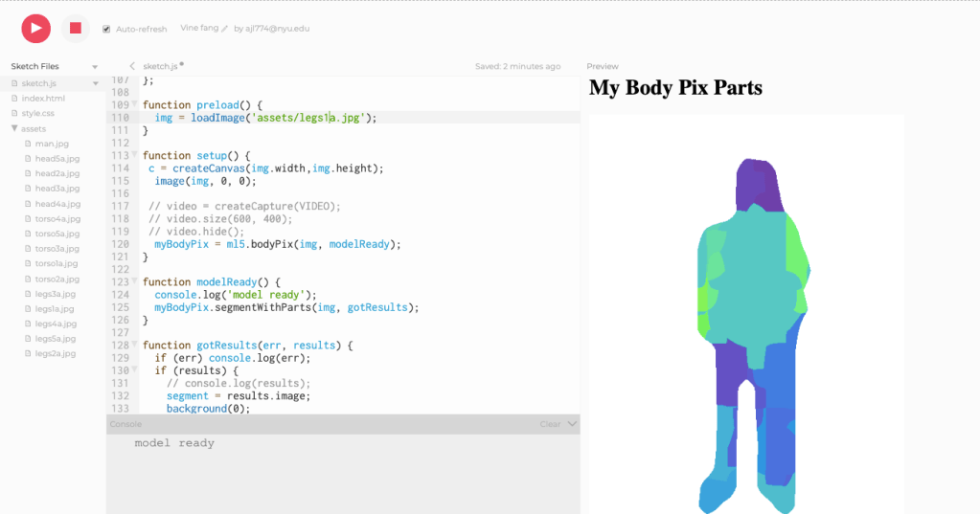Click the ajl774@nyu.edu author link

(278, 29)
